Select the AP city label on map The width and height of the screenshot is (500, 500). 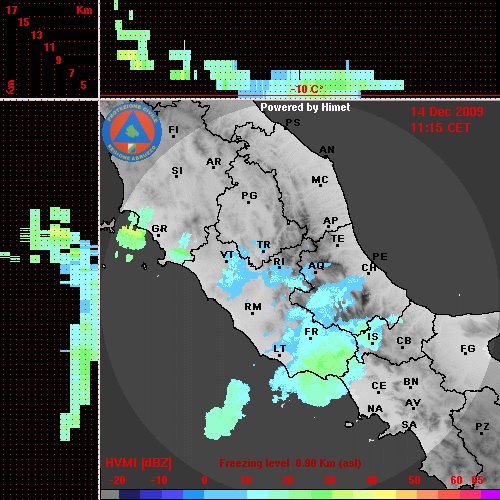point(331,221)
